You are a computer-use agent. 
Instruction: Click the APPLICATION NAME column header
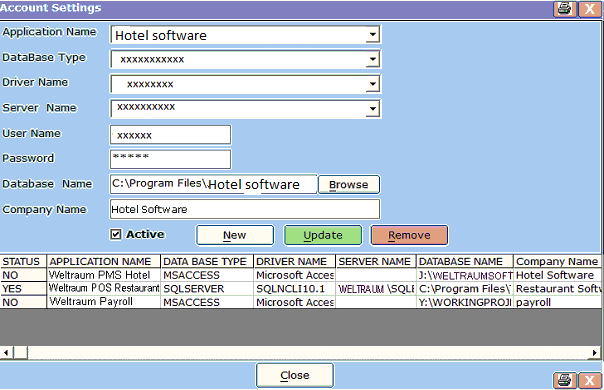(103, 261)
